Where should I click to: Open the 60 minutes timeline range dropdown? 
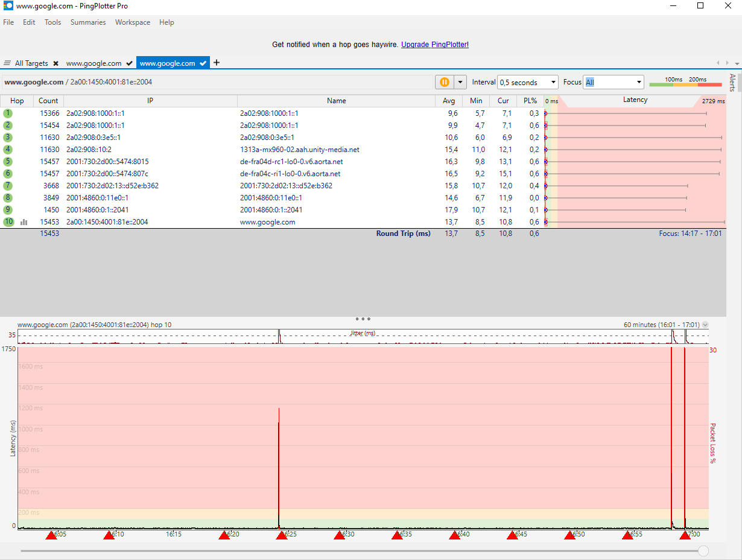[x=705, y=325]
